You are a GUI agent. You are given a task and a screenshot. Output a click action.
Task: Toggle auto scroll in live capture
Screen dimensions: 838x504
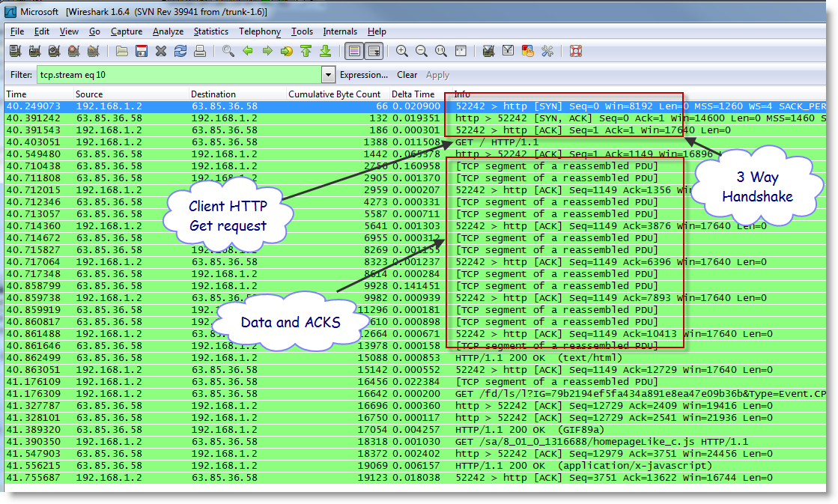374,52
